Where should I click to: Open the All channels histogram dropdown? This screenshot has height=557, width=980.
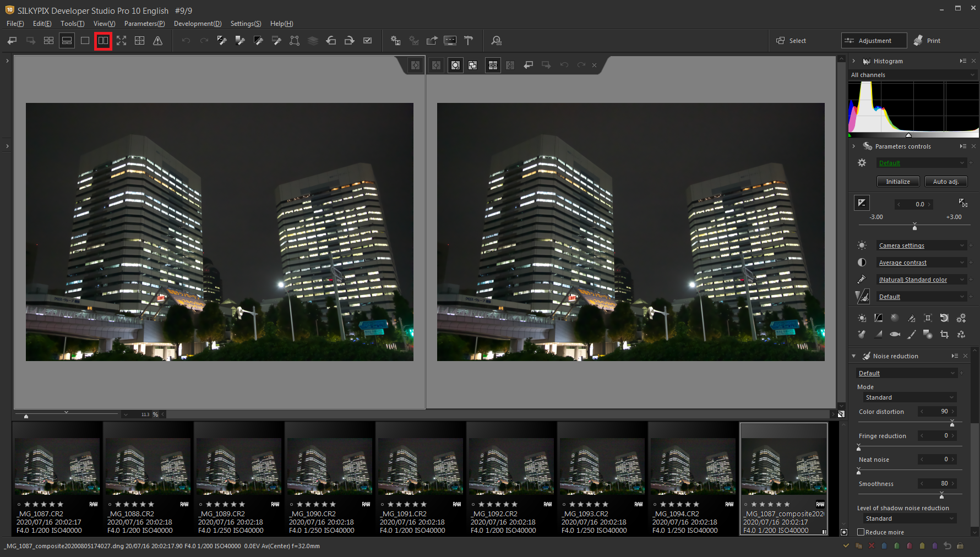coord(913,75)
